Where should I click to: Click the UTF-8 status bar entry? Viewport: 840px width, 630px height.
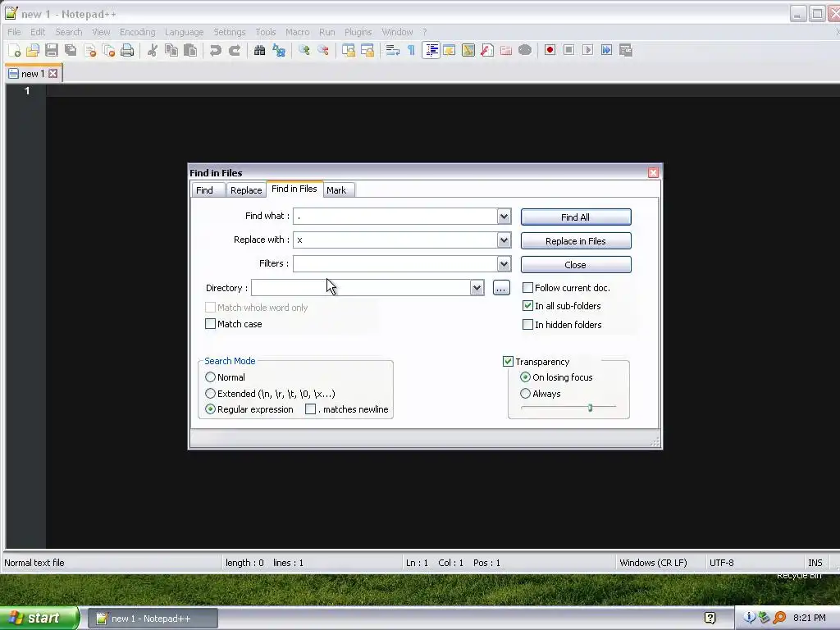722,563
